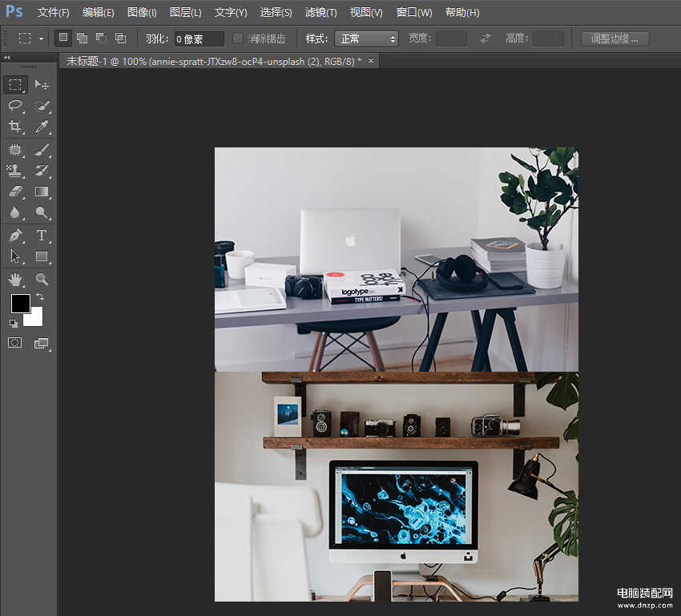681x616 pixels.
Task: Choose Add to selection mode
Action: 82,38
